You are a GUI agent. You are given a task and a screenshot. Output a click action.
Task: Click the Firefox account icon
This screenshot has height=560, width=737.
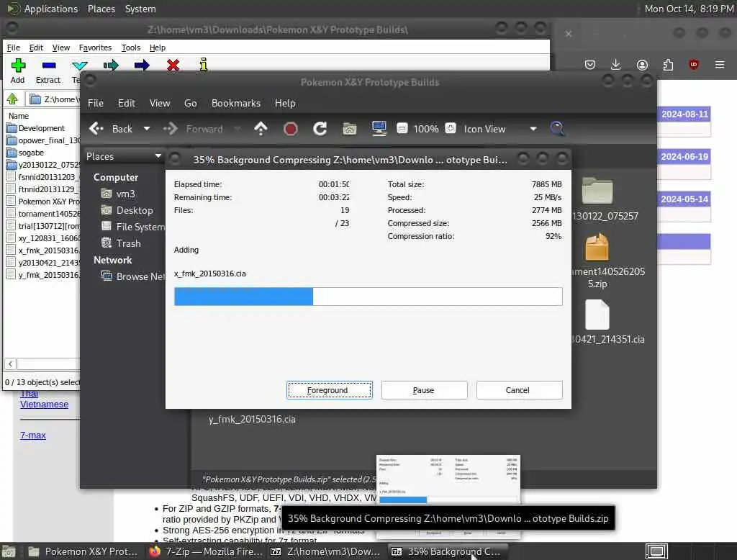[642, 64]
